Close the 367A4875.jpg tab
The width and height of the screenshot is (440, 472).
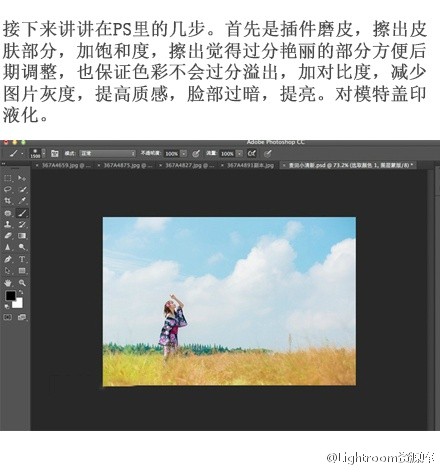coord(99,165)
